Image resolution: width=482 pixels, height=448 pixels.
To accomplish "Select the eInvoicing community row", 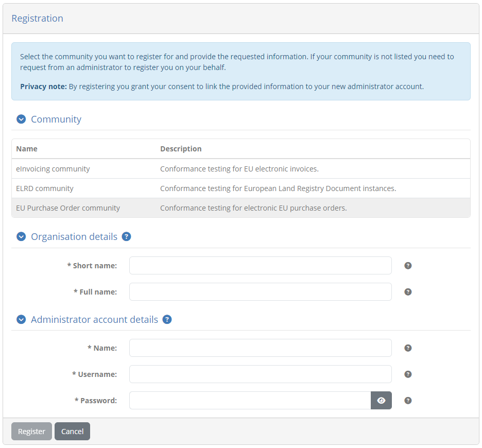I will click(241, 169).
